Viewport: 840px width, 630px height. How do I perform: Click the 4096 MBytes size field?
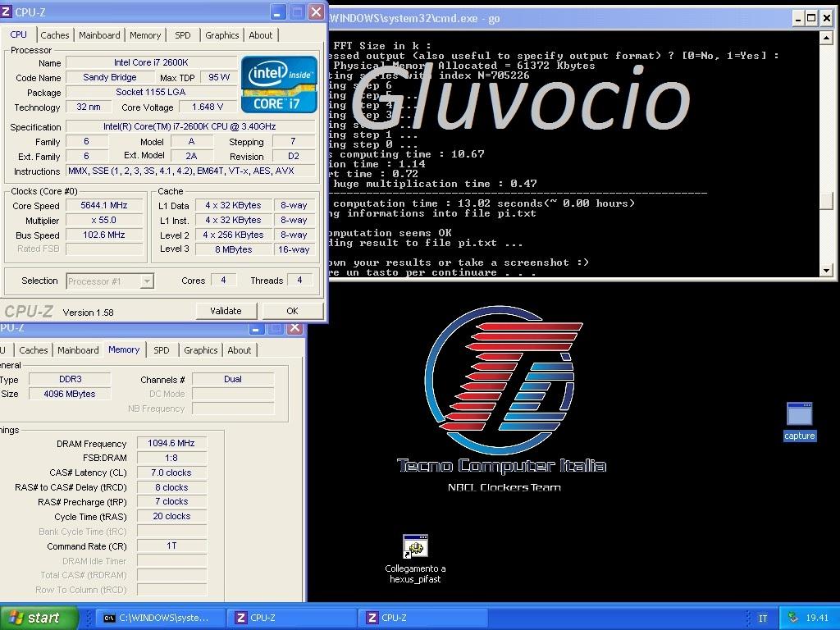click(x=70, y=394)
